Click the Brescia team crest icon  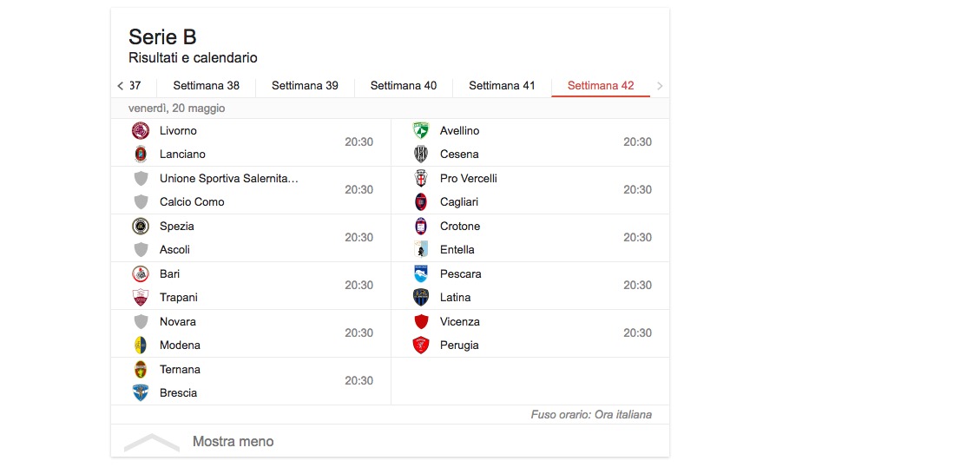pos(141,393)
